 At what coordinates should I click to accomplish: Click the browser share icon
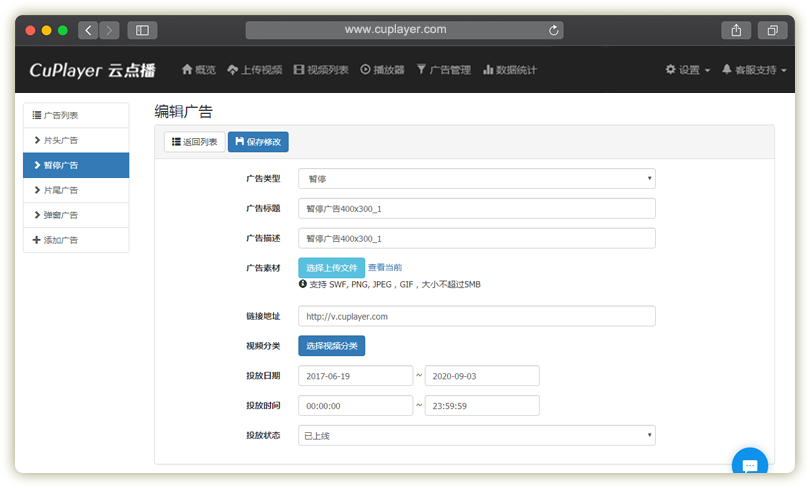tap(736, 30)
